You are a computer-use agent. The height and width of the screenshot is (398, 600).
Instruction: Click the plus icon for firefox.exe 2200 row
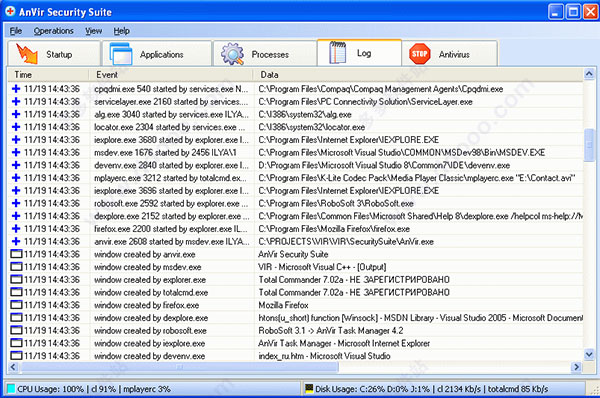click(x=16, y=228)
